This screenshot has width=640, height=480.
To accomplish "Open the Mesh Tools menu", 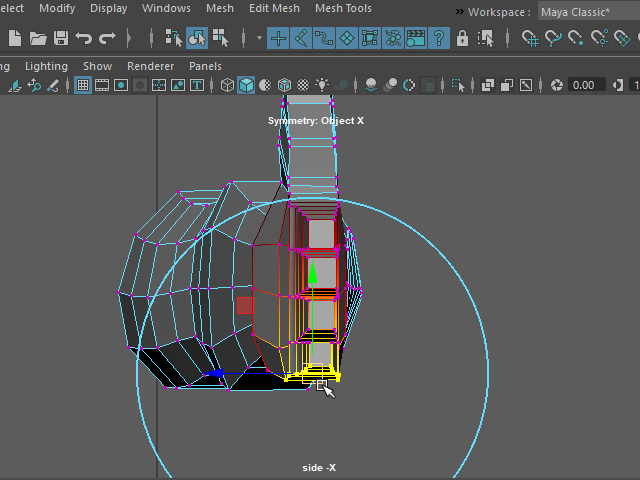I will coord(343,8).
